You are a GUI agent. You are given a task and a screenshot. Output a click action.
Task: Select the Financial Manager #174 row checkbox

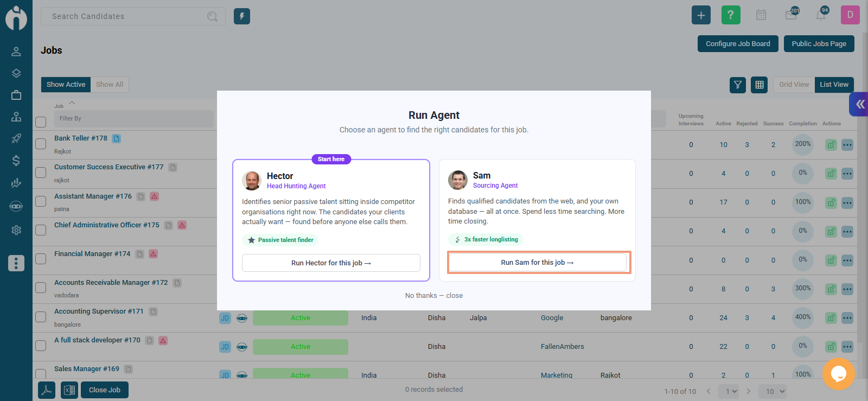(x=41, y=259)
